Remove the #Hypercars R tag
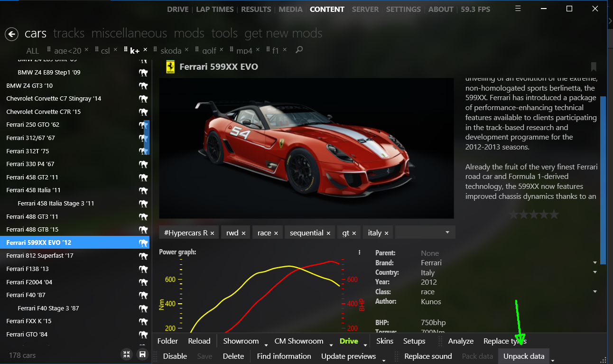Screen dimensions: 613x364 pyautogui.click(x=212, y=233)
